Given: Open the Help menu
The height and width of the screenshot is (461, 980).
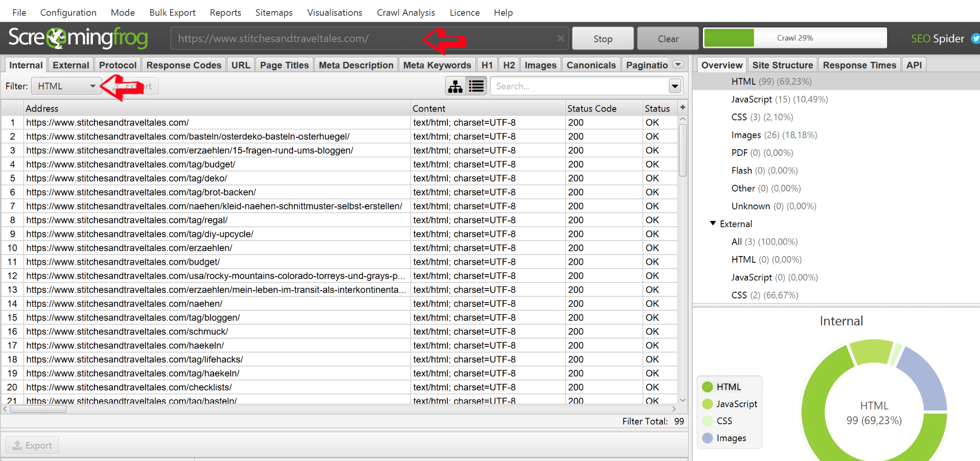Looking at the screenshot, I should (x=503, y=12).
